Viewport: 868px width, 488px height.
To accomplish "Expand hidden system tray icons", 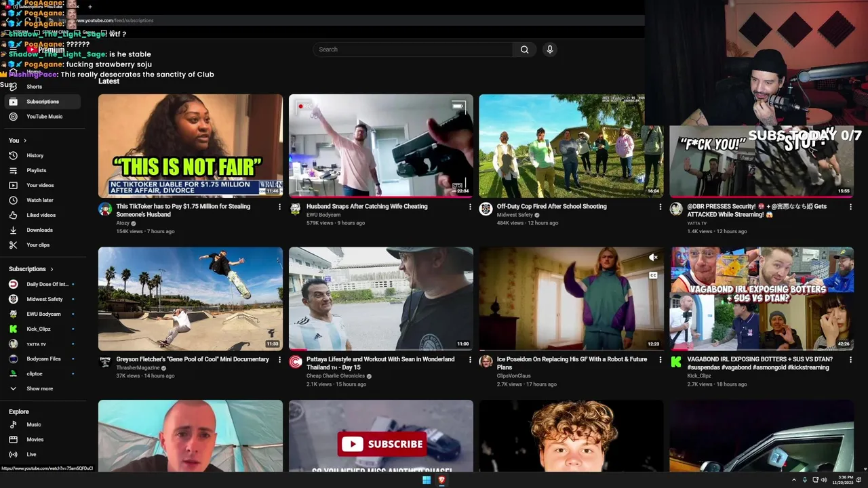I will tap(794, 480).
